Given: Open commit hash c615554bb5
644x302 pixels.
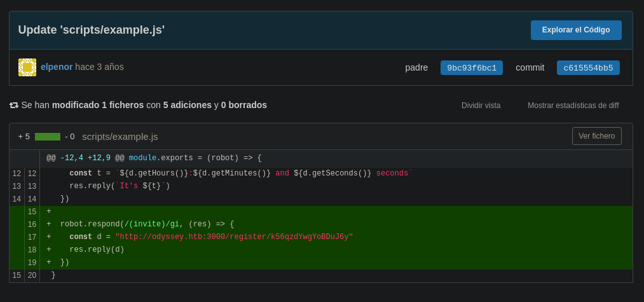Looking at the screenshot, I should 588,68.
